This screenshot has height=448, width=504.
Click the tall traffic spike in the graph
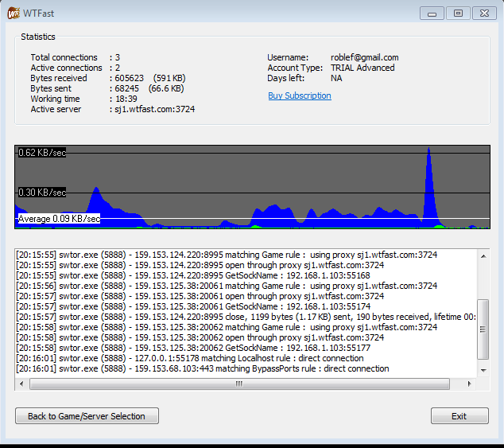pyautogui.click(x=429, y=187)
